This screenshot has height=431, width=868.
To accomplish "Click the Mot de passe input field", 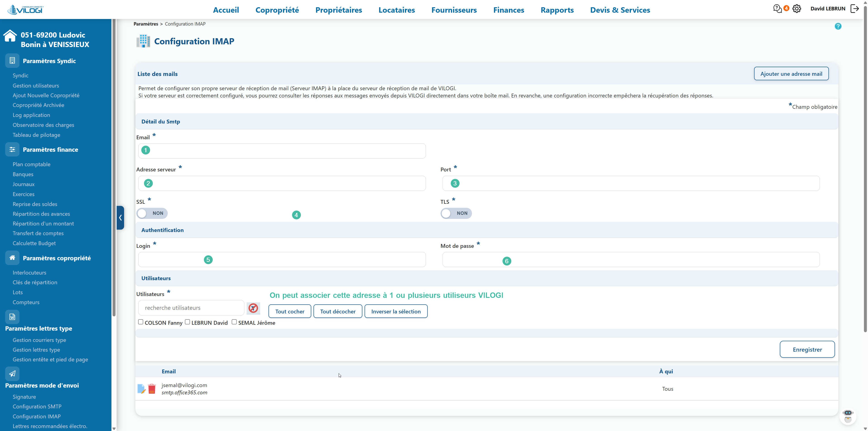I will click(631, 259).
